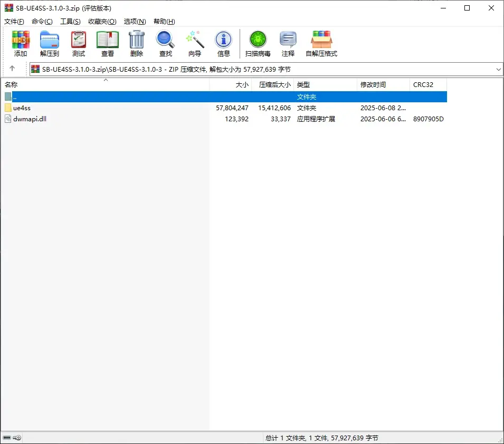The width and height of the screenshot is (504, 444).
Task: Select the ue4ss folder entry
Action: click(x=22, y=108)
